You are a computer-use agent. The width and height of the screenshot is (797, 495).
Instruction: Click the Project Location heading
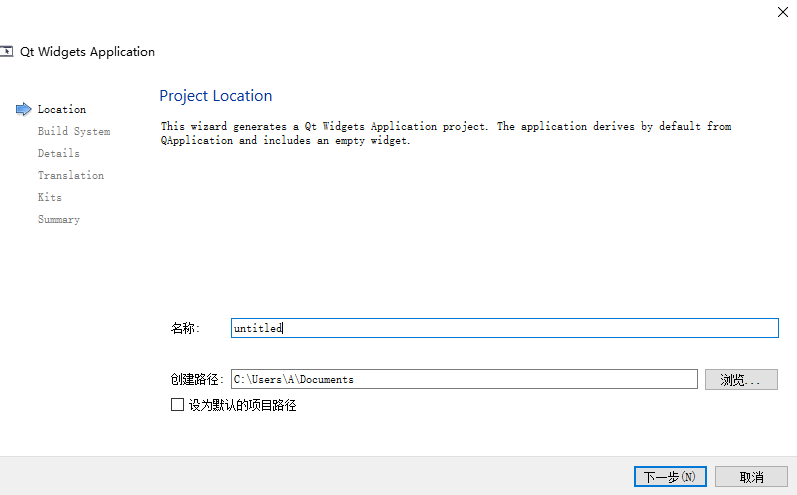click(216, 96)
